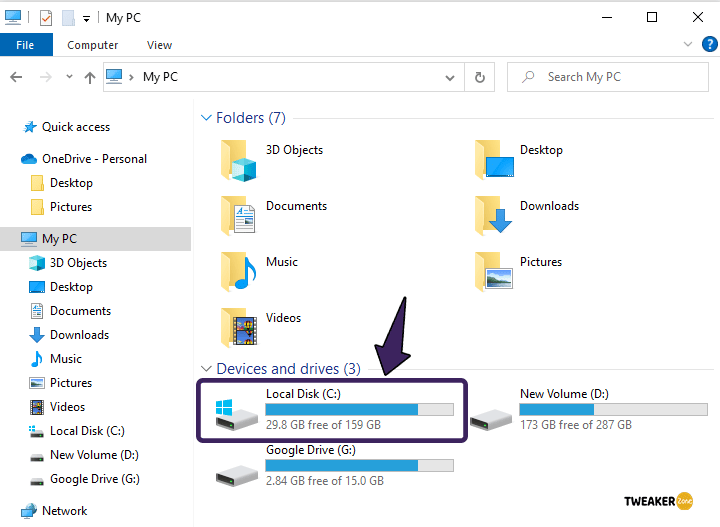Open the address bar history dropdown

coord(450,78)
